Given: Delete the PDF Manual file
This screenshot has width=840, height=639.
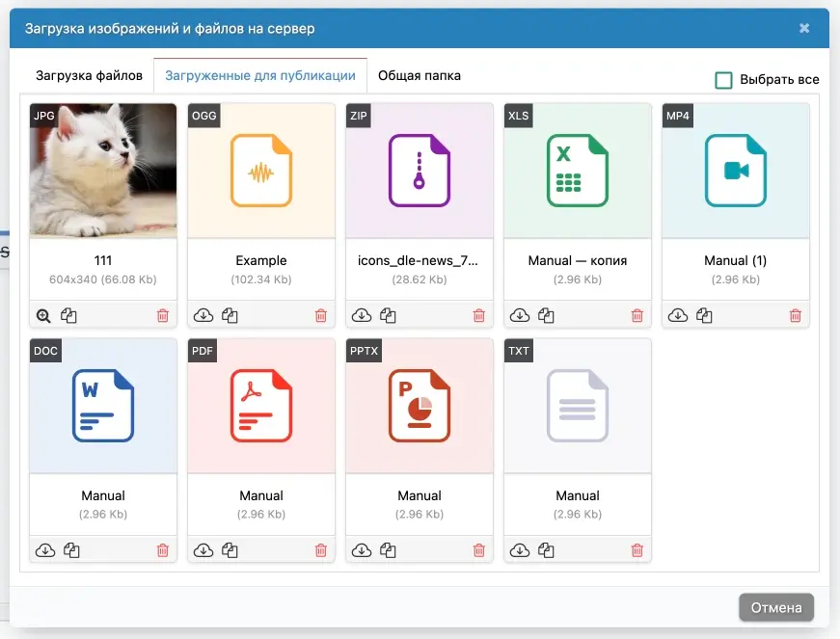Looking at the screenshot, I should [320, 550].
